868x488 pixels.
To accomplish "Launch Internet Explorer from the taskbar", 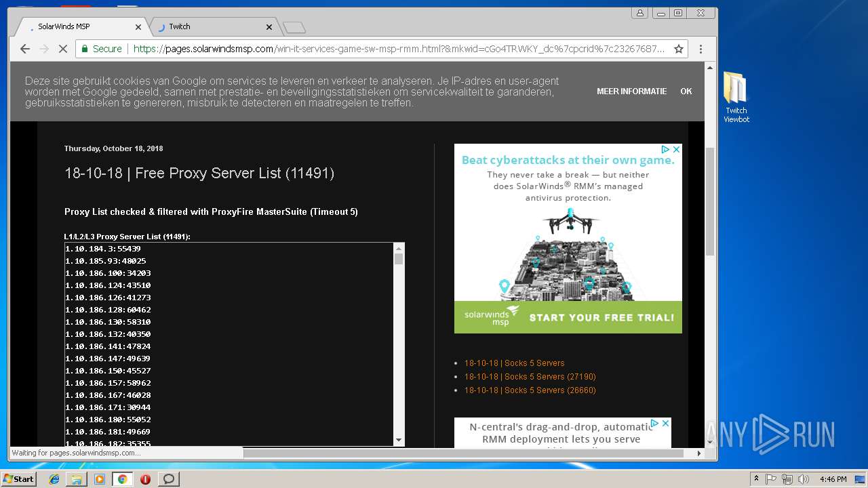I will coord(54,479).
